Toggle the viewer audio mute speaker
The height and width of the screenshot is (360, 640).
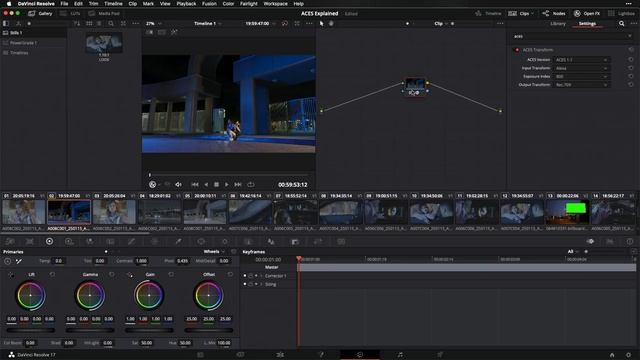[x=178, y=185]
